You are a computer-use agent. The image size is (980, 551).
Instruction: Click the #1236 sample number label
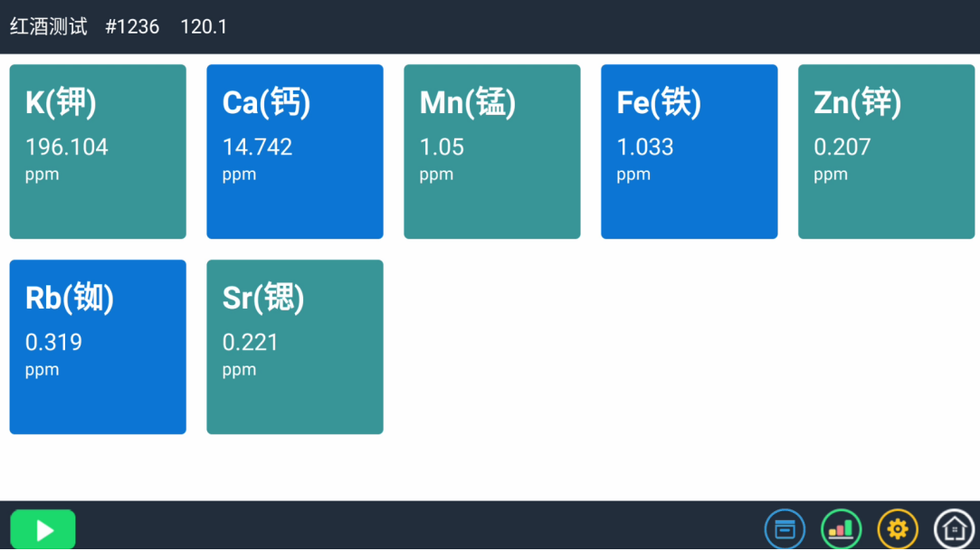pyautogui.click(x=132, y=27)
